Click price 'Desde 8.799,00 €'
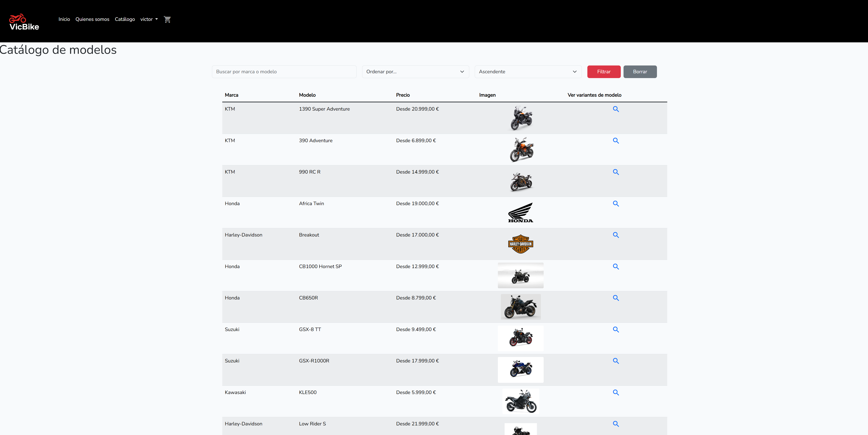 click(416, 298)
